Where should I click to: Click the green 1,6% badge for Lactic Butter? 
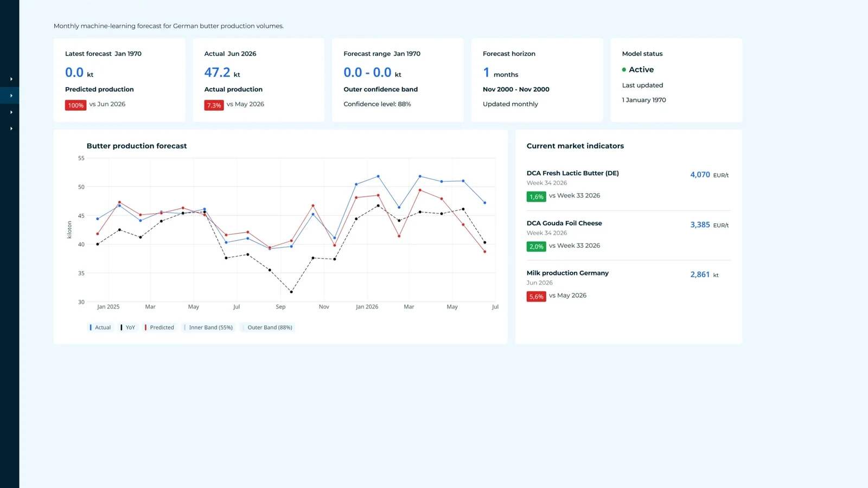(x=536, y=197)
